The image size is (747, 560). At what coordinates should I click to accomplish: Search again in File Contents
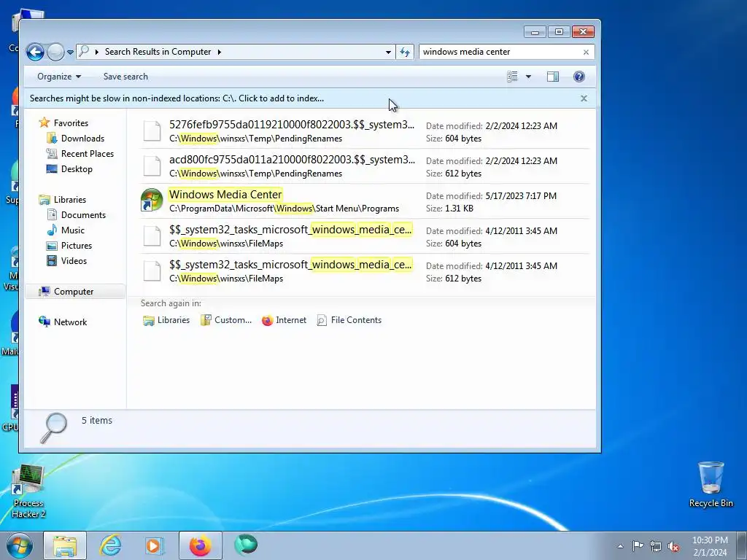(349, 321)
